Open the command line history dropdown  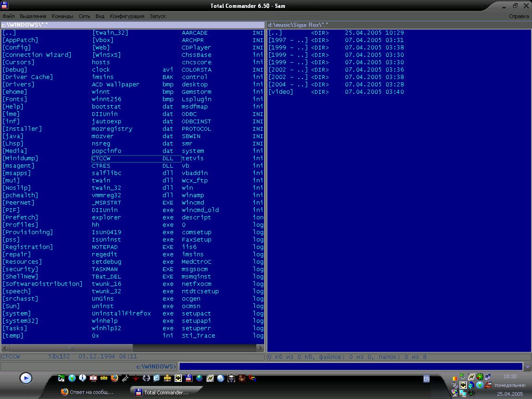pos(527,367)
